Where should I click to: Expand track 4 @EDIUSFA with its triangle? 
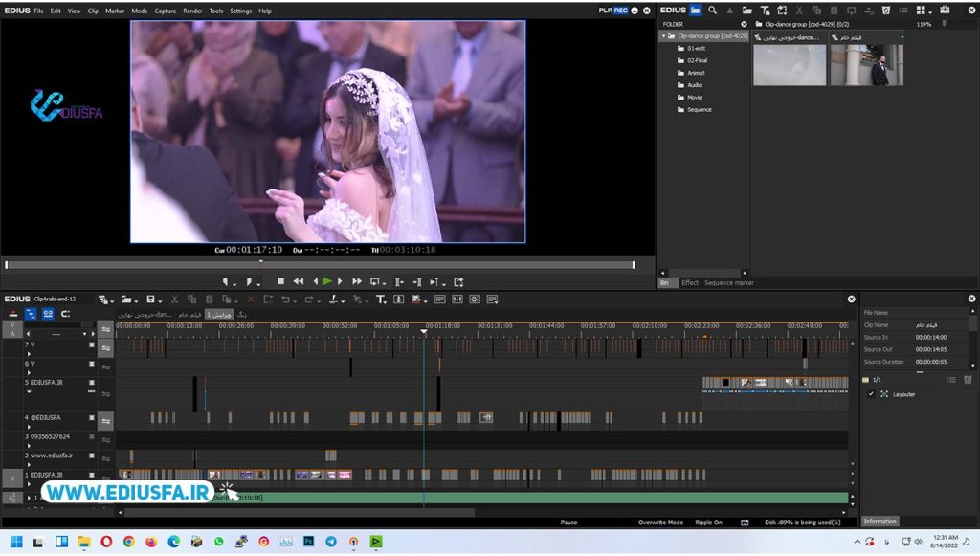29,428
